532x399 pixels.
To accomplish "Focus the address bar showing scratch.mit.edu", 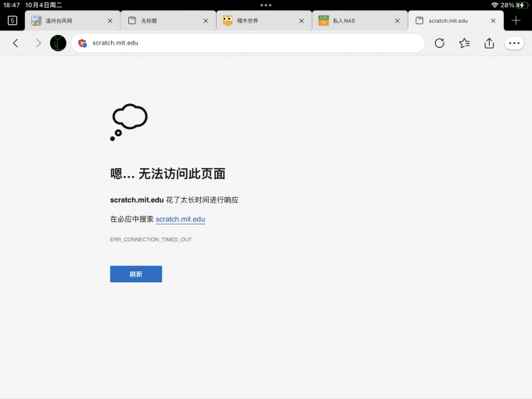I will click(x=248, y=43).
